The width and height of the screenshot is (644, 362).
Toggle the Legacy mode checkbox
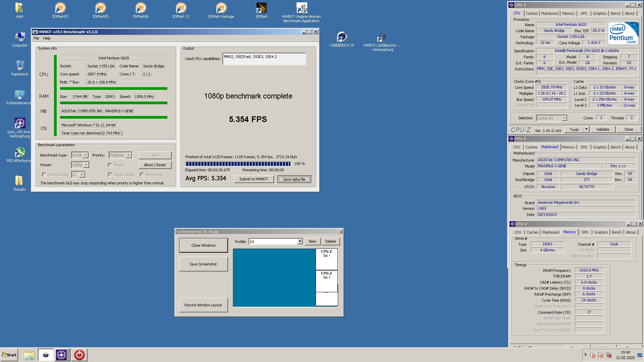pos(110,175)
